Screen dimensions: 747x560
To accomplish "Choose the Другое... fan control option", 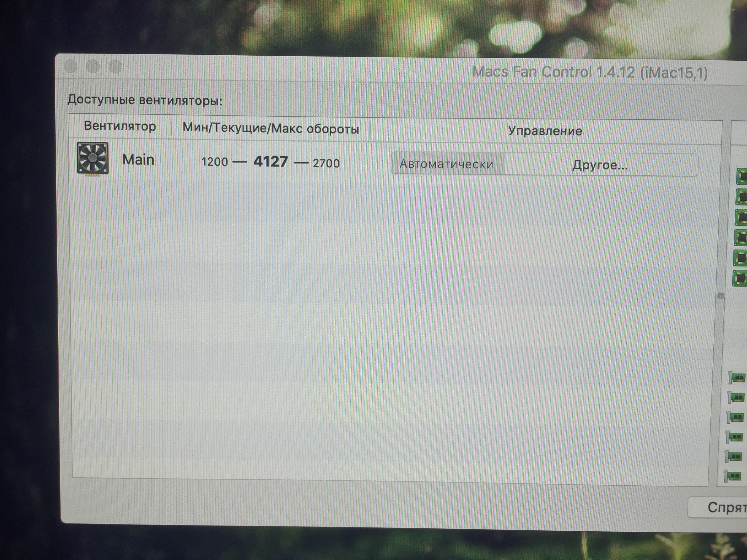I will 600,165.
